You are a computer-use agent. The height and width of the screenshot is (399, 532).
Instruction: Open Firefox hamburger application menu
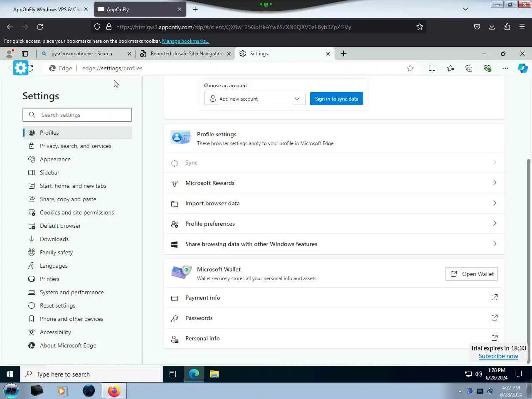(522, 27)
